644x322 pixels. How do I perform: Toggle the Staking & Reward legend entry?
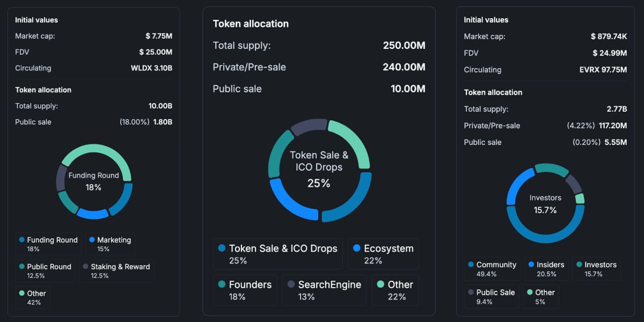tap(116, 271)
